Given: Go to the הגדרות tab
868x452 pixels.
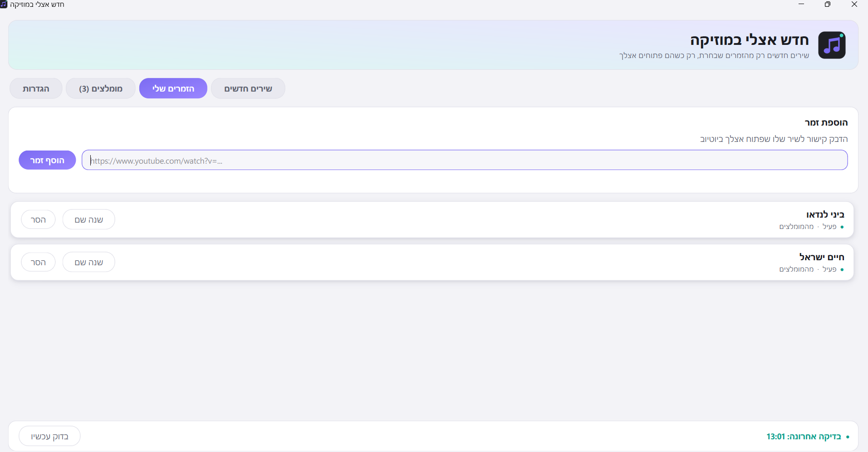Looking at the screenshot, I should pyautogui.click(x=36, y=88).
